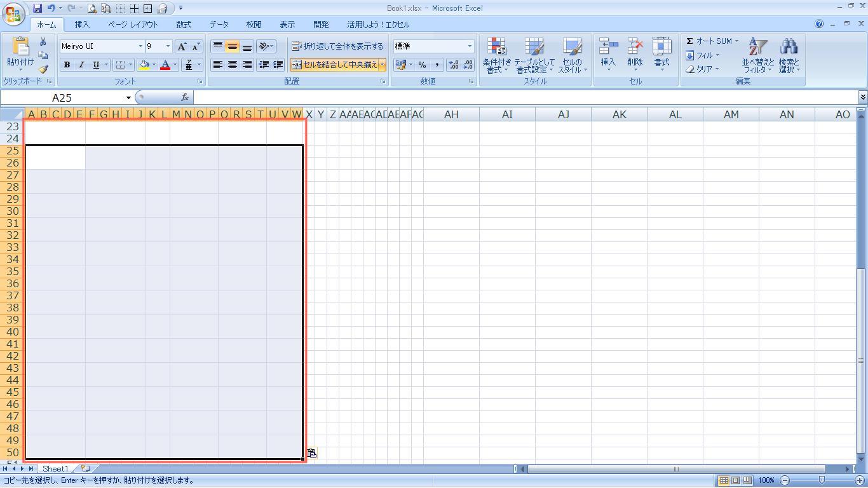
Task: Increase font size with large A icon
Action: click(182, 46)
